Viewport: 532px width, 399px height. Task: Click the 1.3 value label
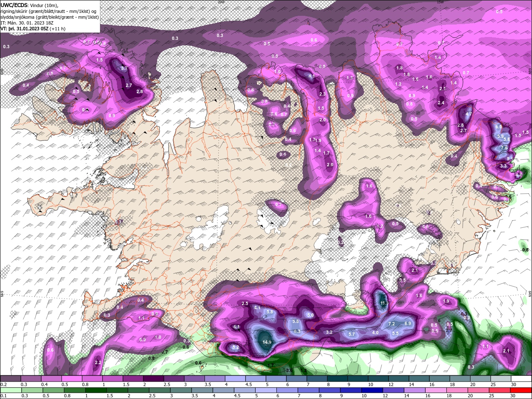point(350,78)
